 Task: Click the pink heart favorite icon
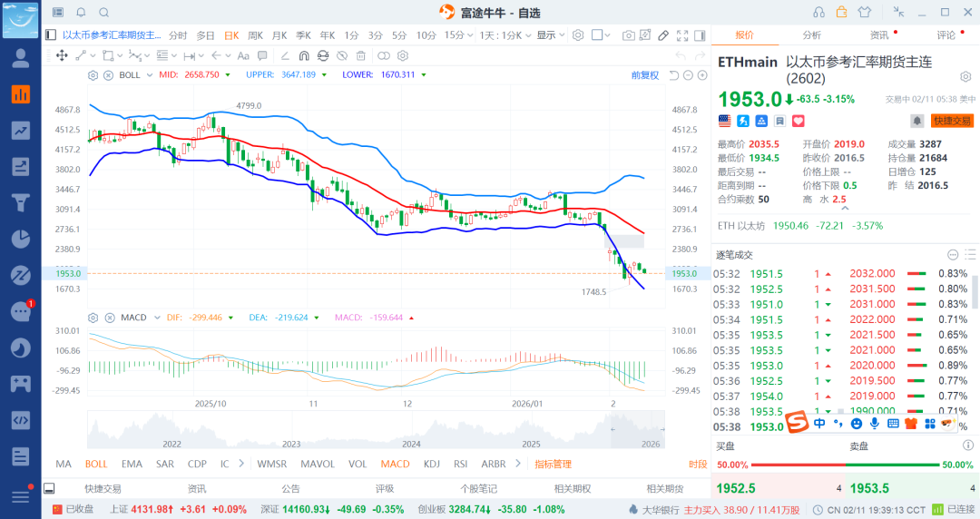coord(799,121)
